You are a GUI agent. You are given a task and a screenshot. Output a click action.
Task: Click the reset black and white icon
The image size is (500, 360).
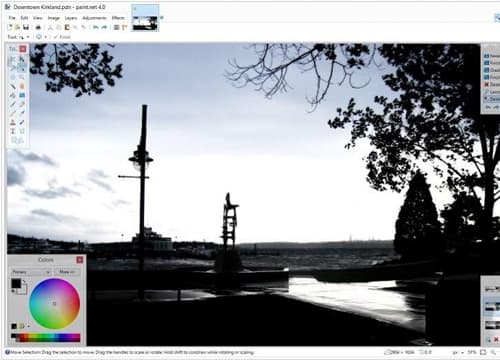click(x=14, y=291)
